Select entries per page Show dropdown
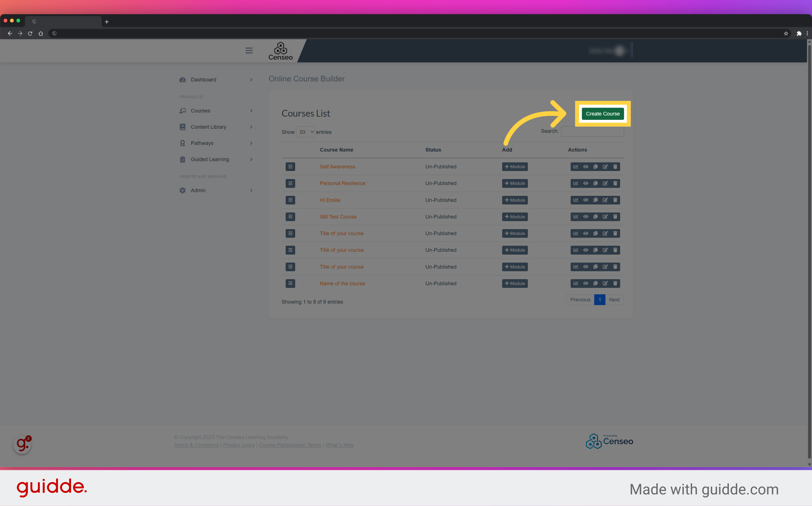812x506 pixels. (304, 131)
